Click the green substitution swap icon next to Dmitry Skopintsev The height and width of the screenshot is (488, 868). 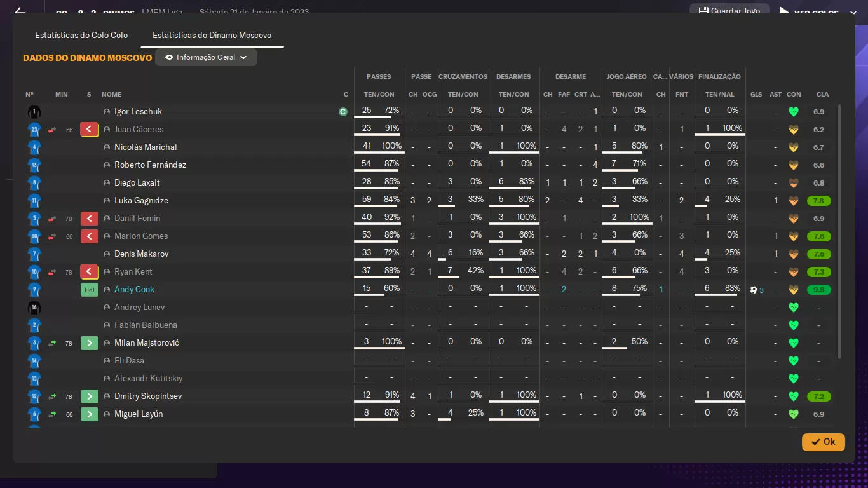point(52,396)
